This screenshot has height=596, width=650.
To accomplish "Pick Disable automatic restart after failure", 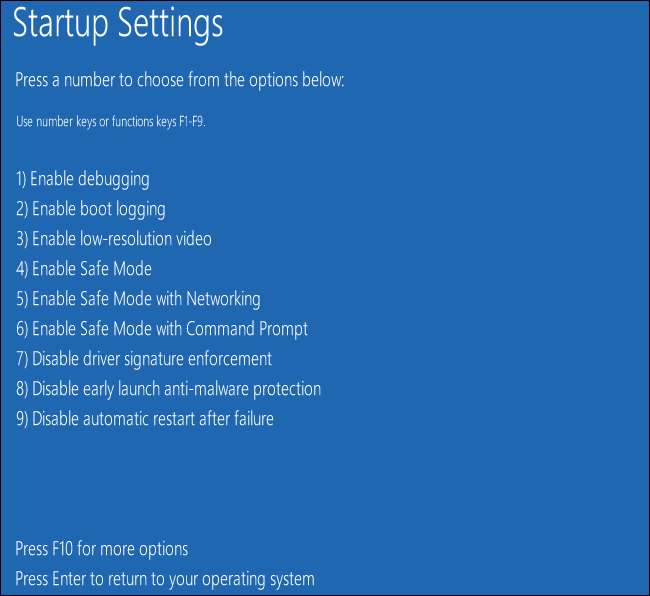I will (x=145, y=418).
